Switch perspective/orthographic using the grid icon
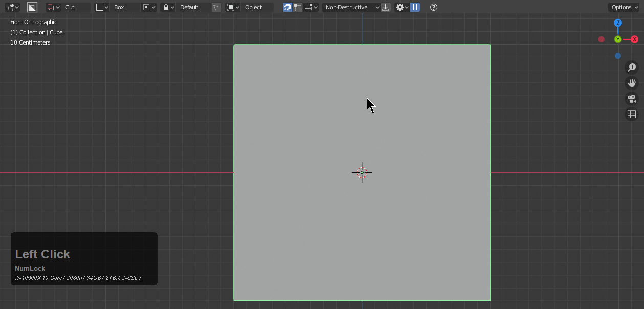644x309 pixels. (x=632, y=114)
